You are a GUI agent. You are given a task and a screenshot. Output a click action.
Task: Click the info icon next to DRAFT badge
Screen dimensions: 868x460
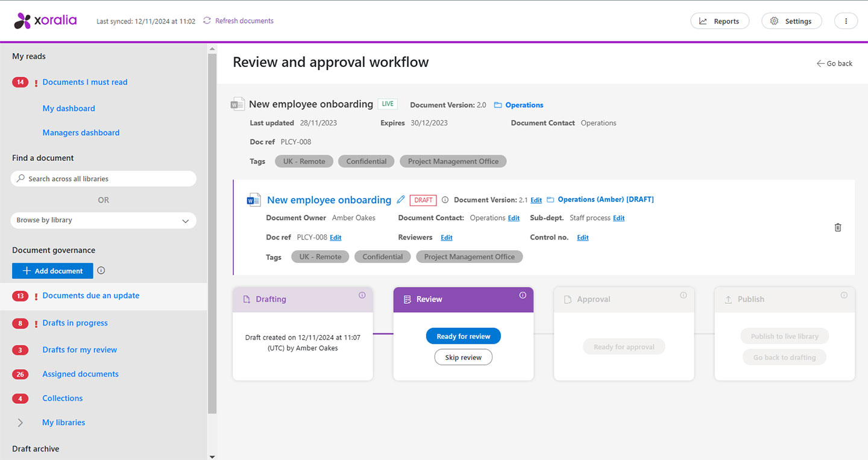(x=445, y=200)
